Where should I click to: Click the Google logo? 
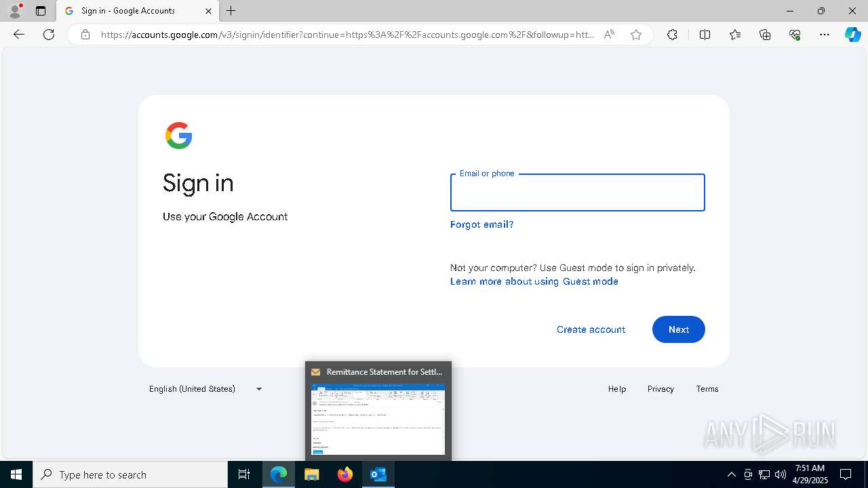pyautogui.click(x=179, y=136)
